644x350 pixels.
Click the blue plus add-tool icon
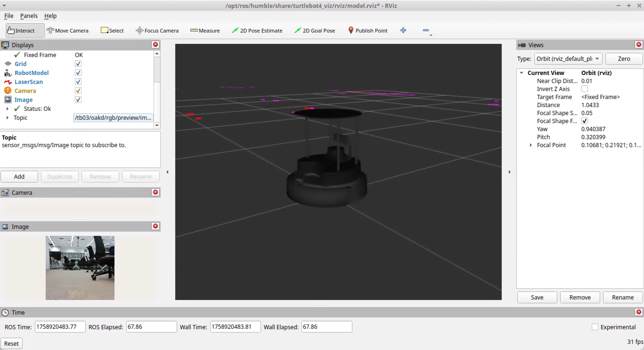403,31
